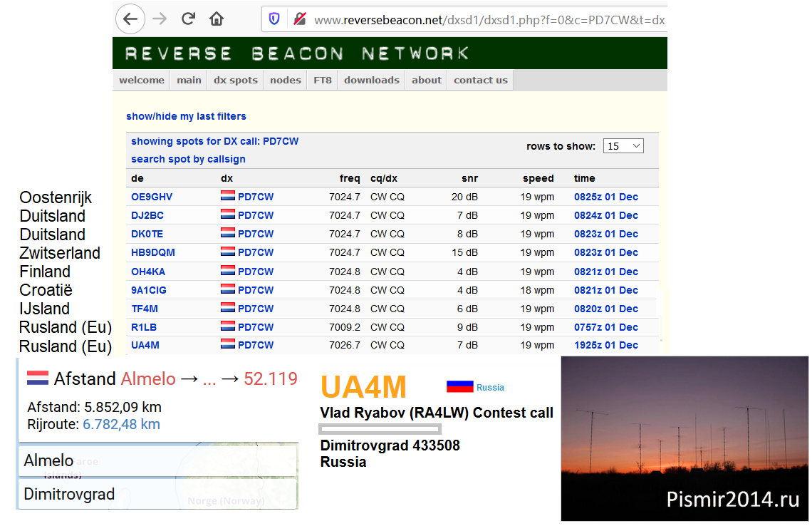Screen dimensions: 812x526
Task: Click the browser back arrow button
Action: [x=130, y=19]
